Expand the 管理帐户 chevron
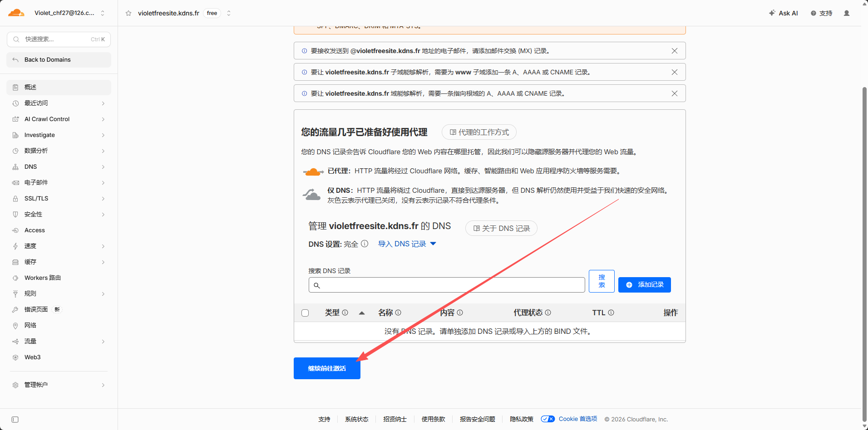 (103, 385)
